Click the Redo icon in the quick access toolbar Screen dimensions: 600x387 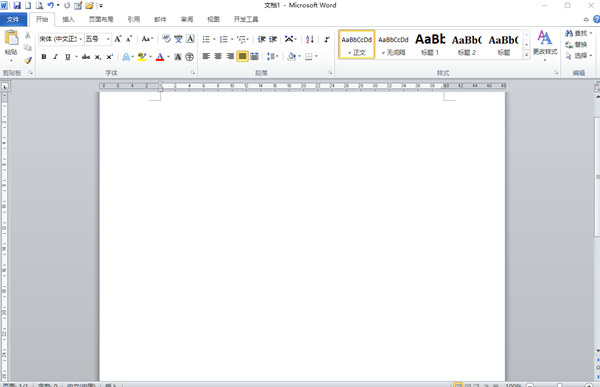tap(67, 5)
